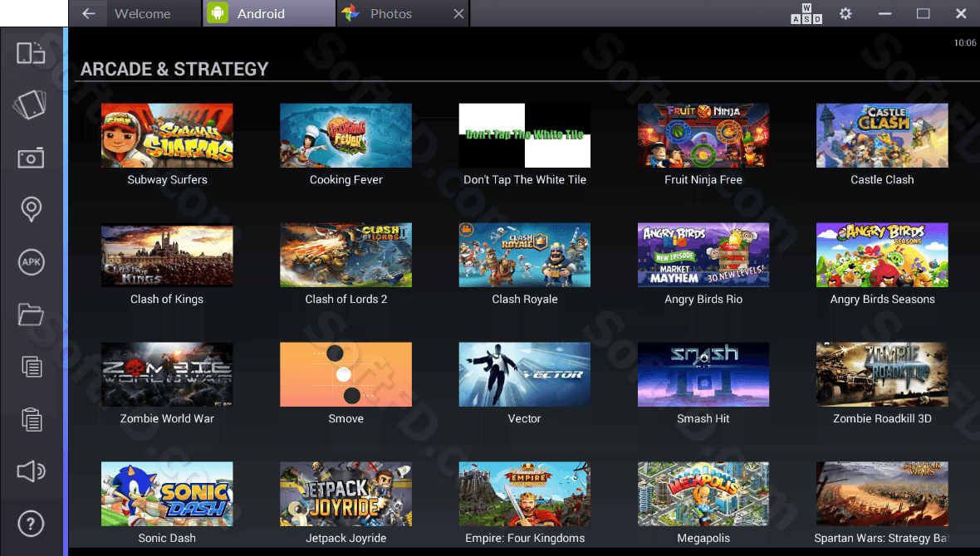
Task: Launch the Subway Surfers game thumbnail
Action: (x=167, y=135)
